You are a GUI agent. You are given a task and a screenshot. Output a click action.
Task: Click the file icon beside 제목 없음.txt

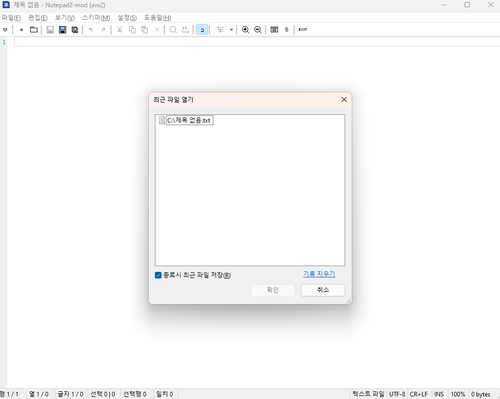[162, 120]
